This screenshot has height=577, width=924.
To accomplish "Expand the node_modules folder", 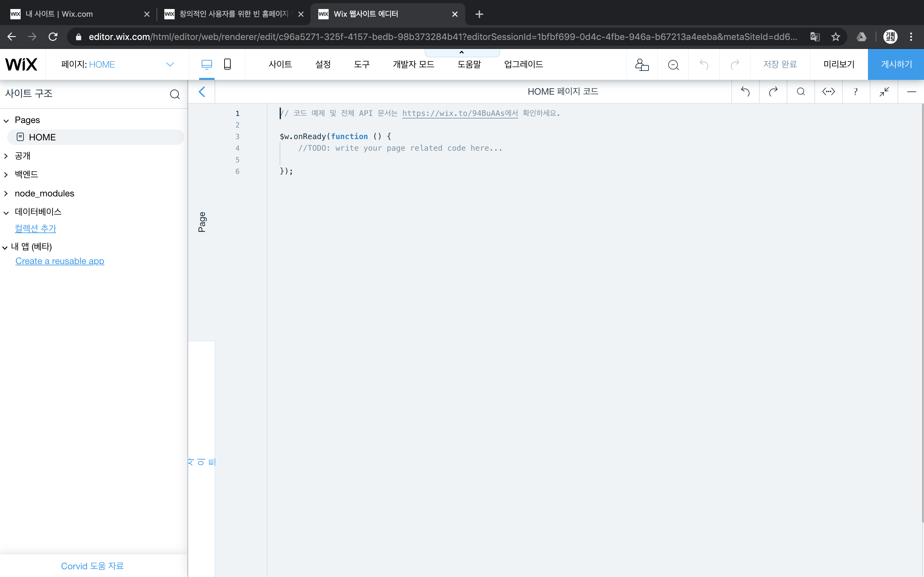I will [6, 194].
